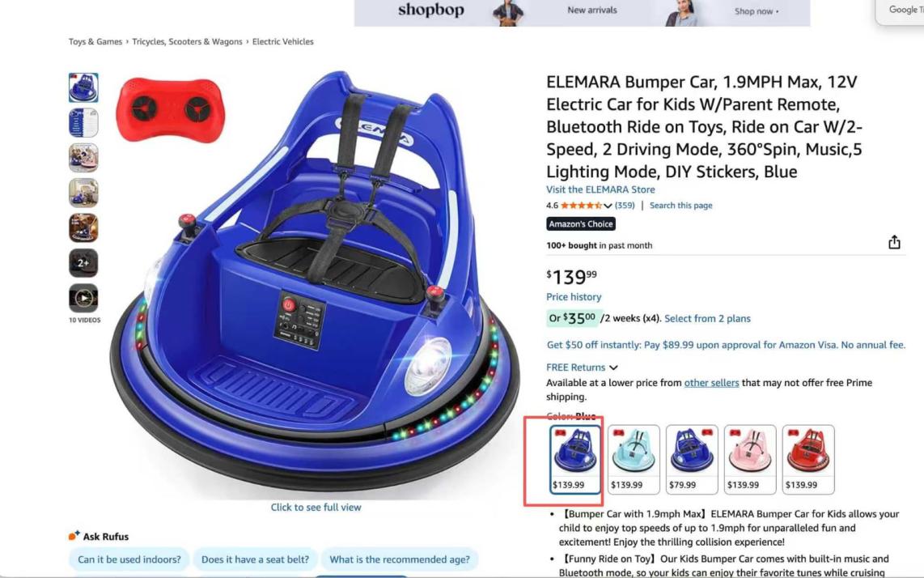Image resolution: width=924 pixels, height=578 pixels.
Task: Open Select from 2 plans link
Action: (707, 318)
